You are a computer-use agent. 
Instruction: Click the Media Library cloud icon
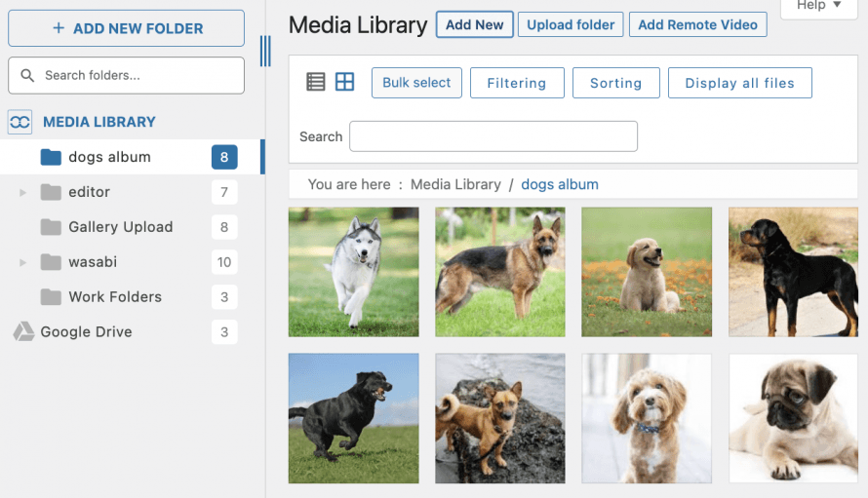coord(20,122)
